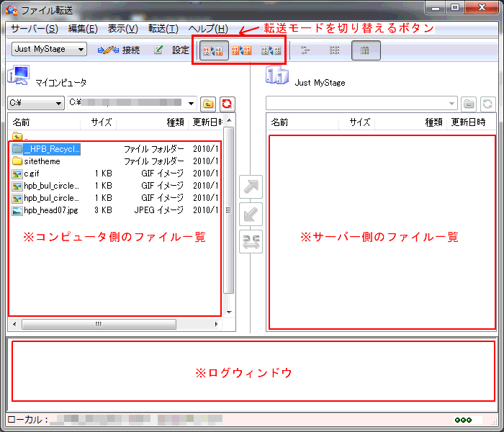Click the ファイル転送 title bar app icon
The image size is (504, 432).
(x=12, y=11)
